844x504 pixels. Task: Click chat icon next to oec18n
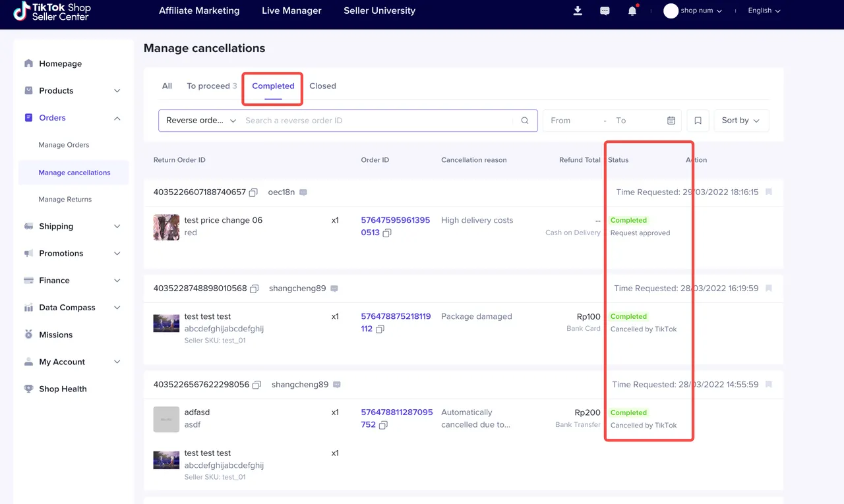303,192
